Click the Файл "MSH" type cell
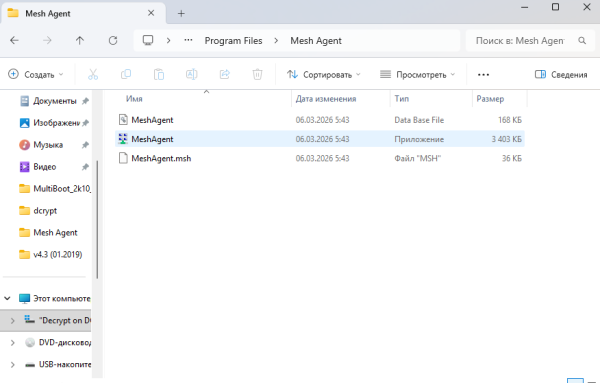600x383 pixels. point(417,158)
